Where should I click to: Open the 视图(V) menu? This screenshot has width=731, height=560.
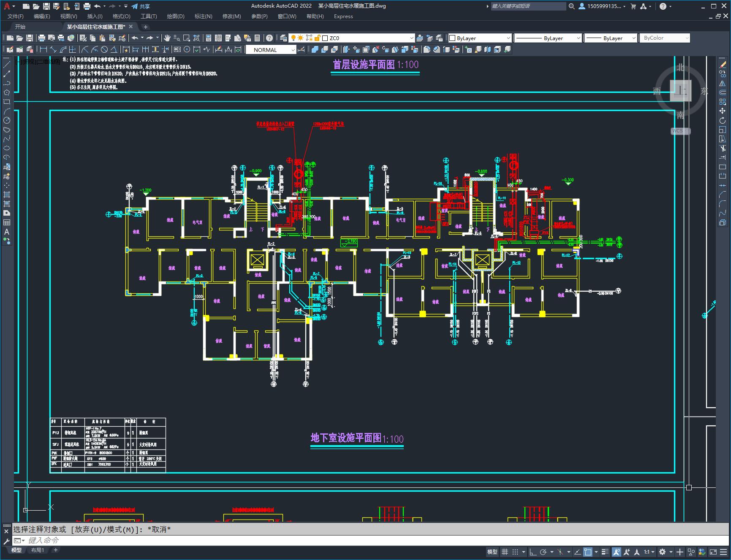point(68,16)
